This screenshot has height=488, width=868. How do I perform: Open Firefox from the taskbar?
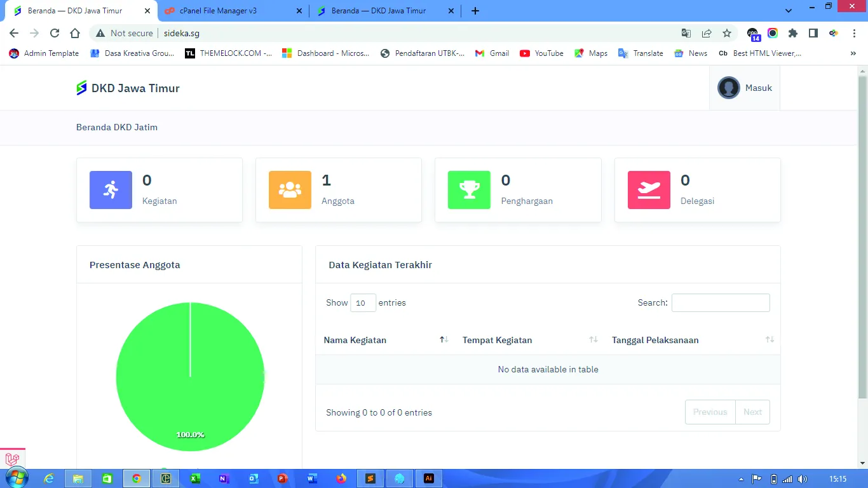click(x=341, y=478)
